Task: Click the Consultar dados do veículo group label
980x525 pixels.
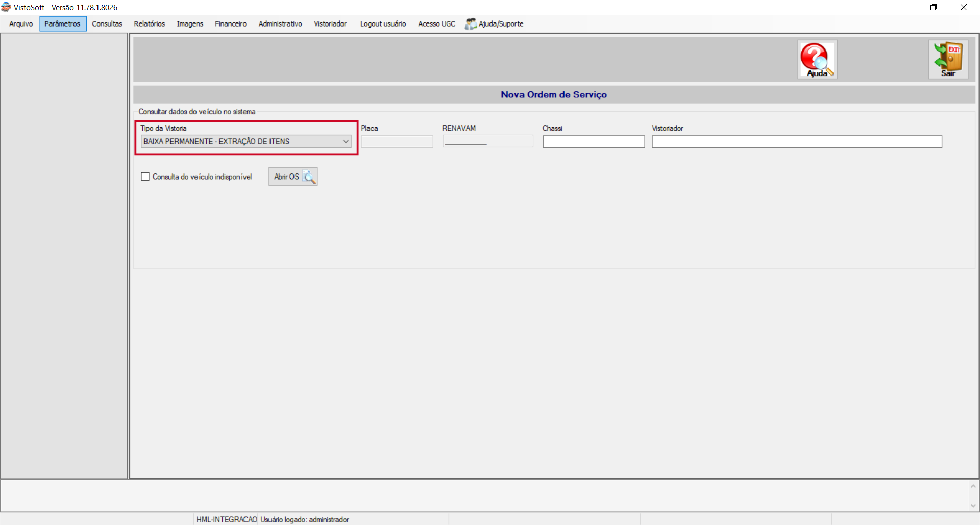Action: [197, 112]
